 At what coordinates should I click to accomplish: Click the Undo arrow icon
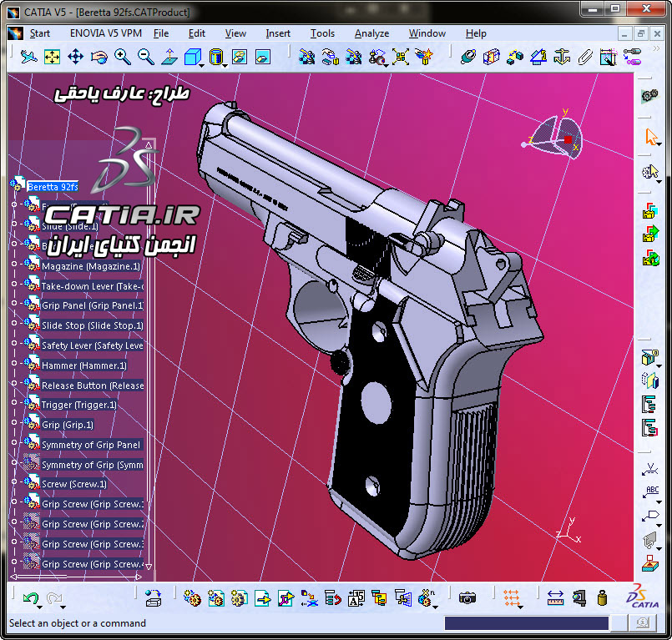[30, 597]
